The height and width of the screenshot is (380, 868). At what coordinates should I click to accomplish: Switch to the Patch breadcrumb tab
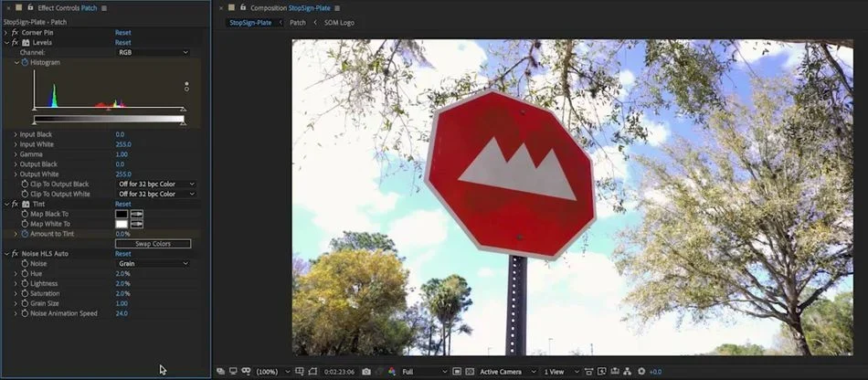298,23
